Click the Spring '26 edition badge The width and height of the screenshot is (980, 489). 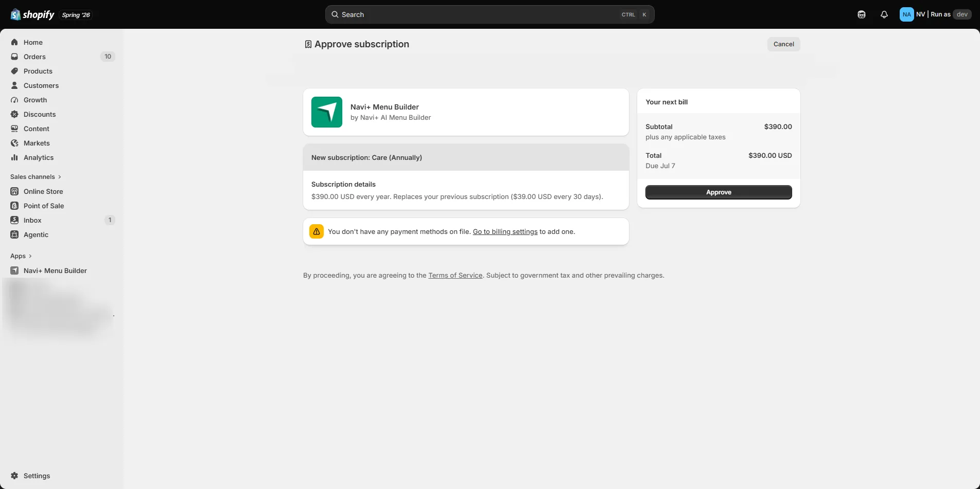click(76, 15)
